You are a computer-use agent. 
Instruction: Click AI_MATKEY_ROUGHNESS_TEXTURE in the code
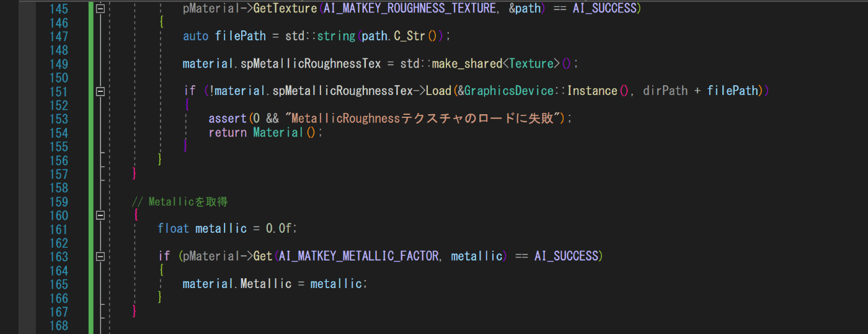pyautogui.click(x=410, y=9)
